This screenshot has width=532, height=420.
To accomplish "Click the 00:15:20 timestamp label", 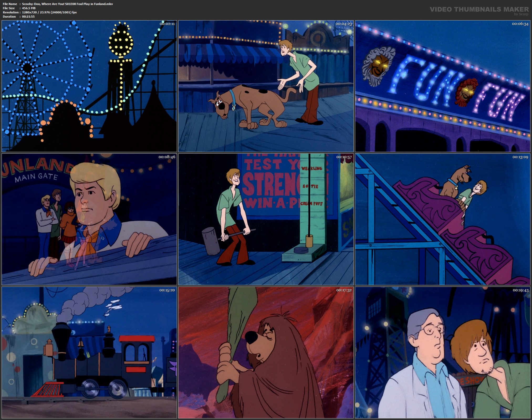I will 167,290.
